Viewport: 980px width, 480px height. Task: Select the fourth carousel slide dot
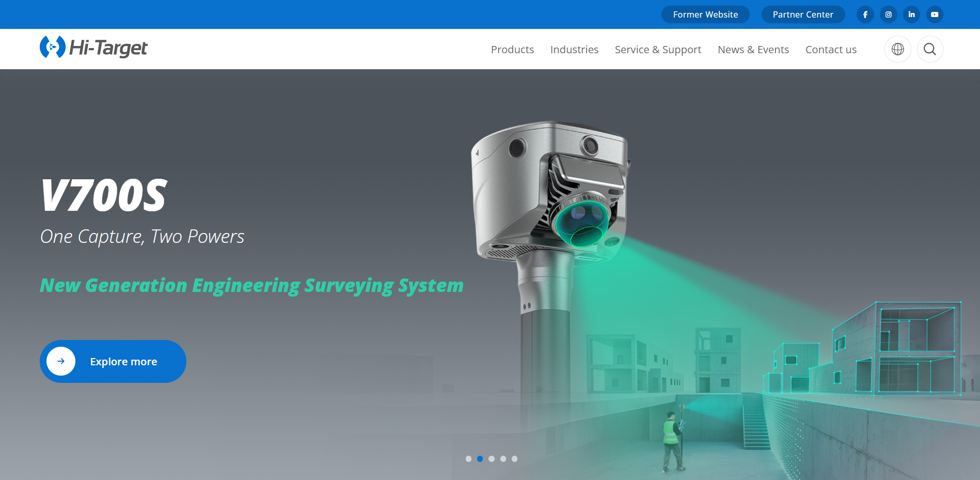(x=503, y=459)
